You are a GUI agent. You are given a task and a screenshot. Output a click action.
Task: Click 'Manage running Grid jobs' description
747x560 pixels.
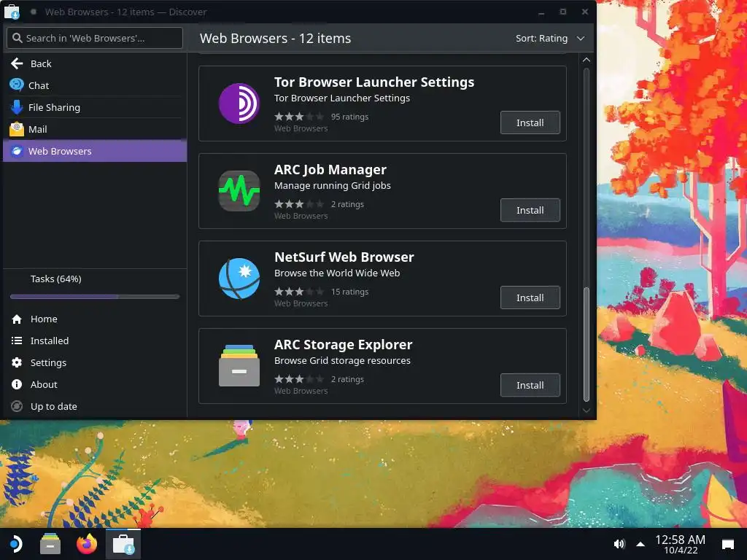333,186
